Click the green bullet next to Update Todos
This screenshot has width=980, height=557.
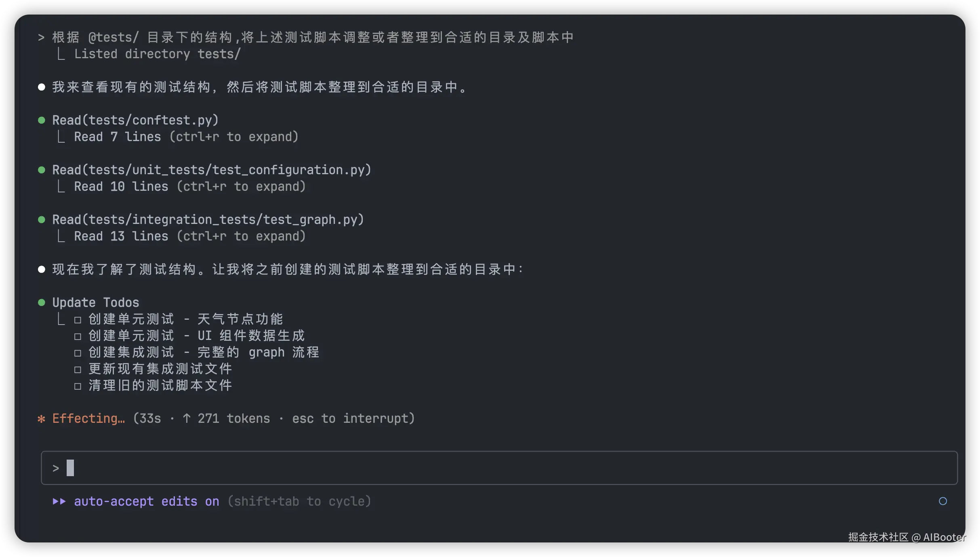tap(41, 302)
